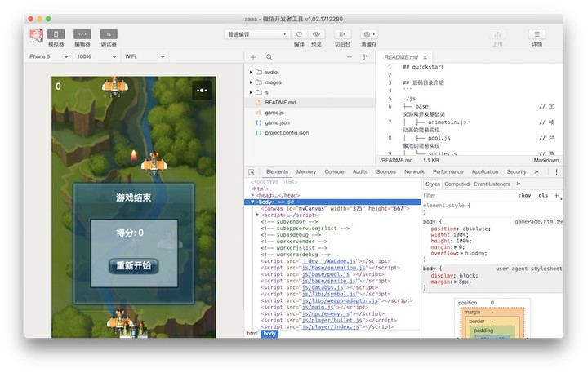Toggle the simulator (模拟器) panel
Screen dimensions: 588x373
pos(56,34)
